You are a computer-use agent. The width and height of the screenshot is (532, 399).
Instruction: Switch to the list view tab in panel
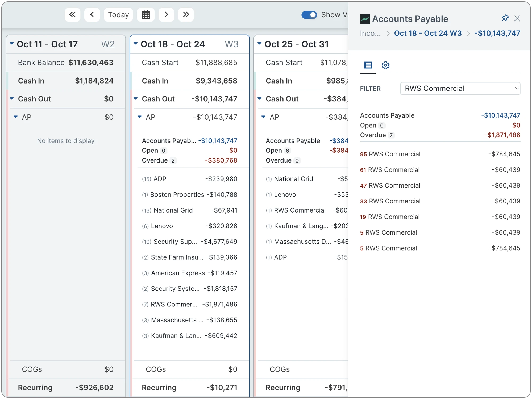click(x=368, y=65)
